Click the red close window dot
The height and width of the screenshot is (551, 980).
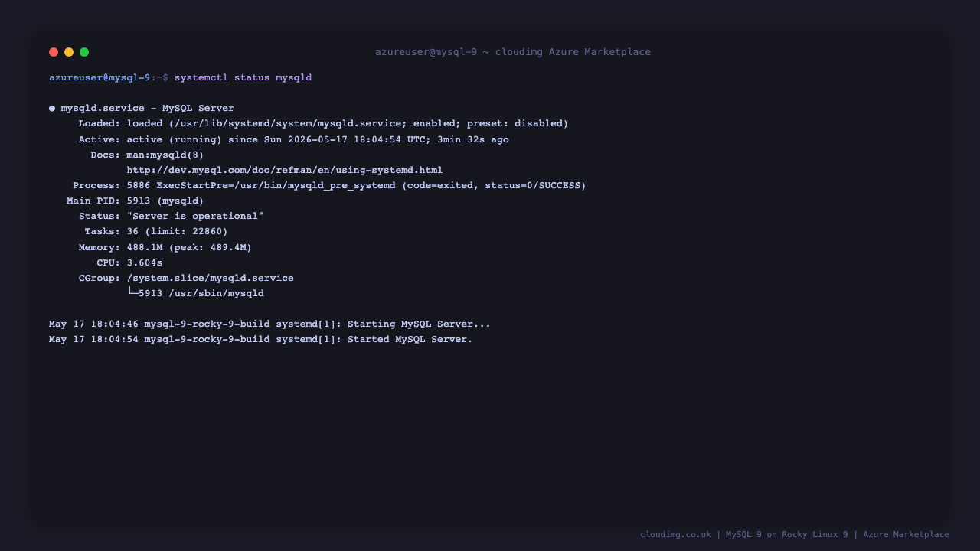click(x=54, y=52)
